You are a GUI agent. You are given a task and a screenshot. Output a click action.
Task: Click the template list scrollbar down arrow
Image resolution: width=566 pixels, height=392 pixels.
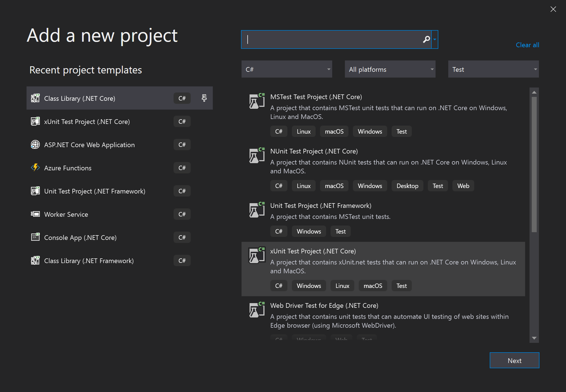(534, 338)
